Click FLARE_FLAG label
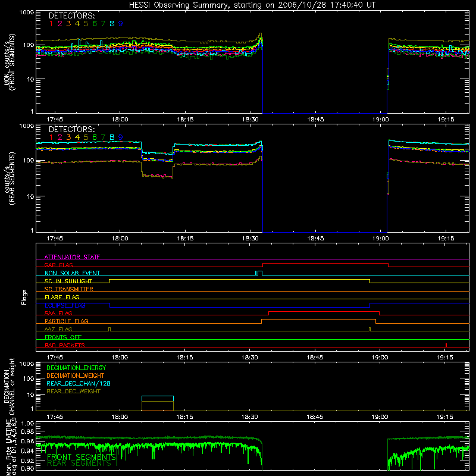Screen dimensions: 476x476 62,297
